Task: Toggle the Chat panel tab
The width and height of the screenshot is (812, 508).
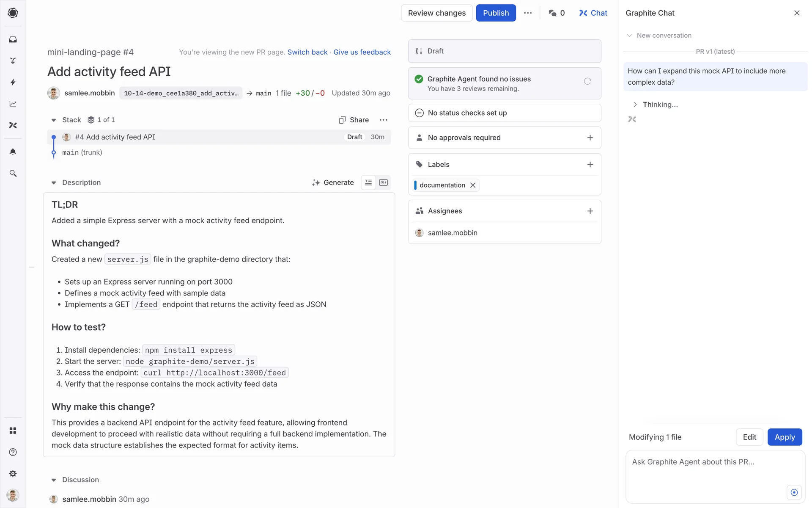Action: coord(593,13)
